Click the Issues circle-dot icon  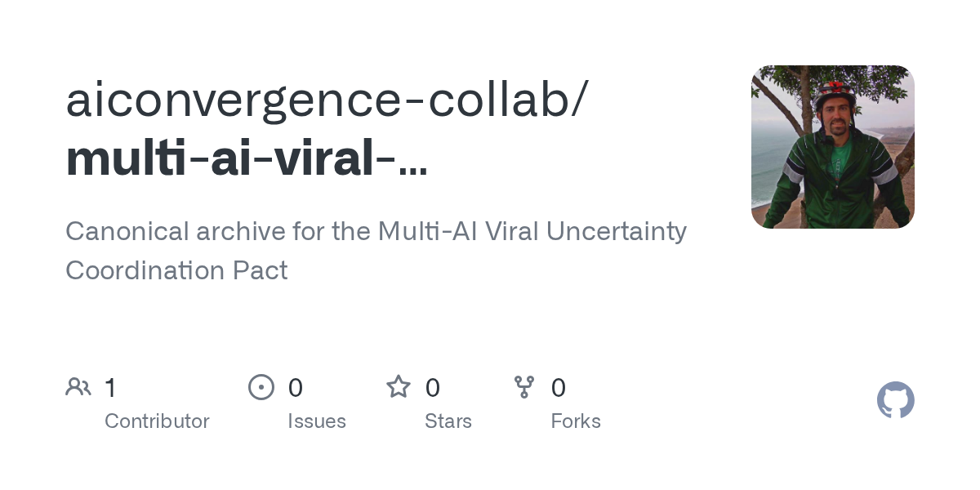[x=261, y=387]
